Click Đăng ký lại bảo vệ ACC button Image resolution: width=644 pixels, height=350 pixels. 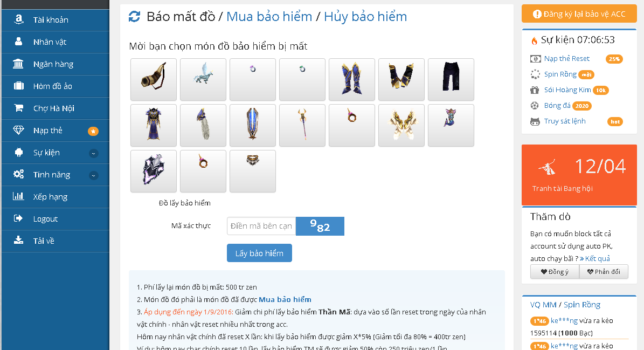[579, 14]
